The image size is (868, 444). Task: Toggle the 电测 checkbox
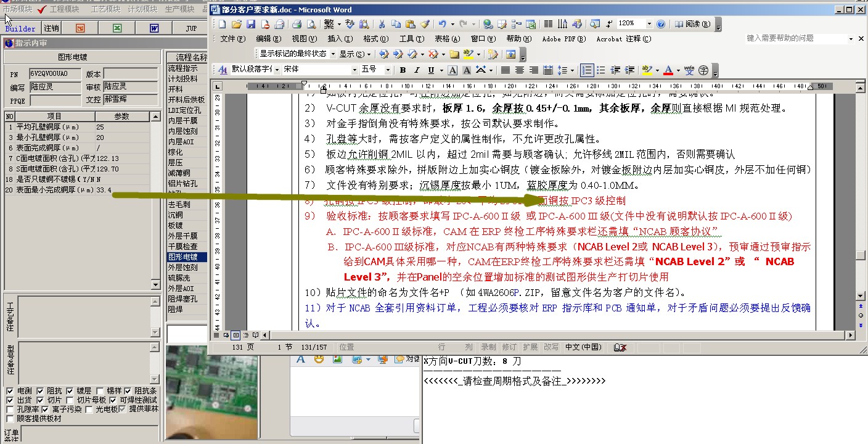(x=10, y=391)
